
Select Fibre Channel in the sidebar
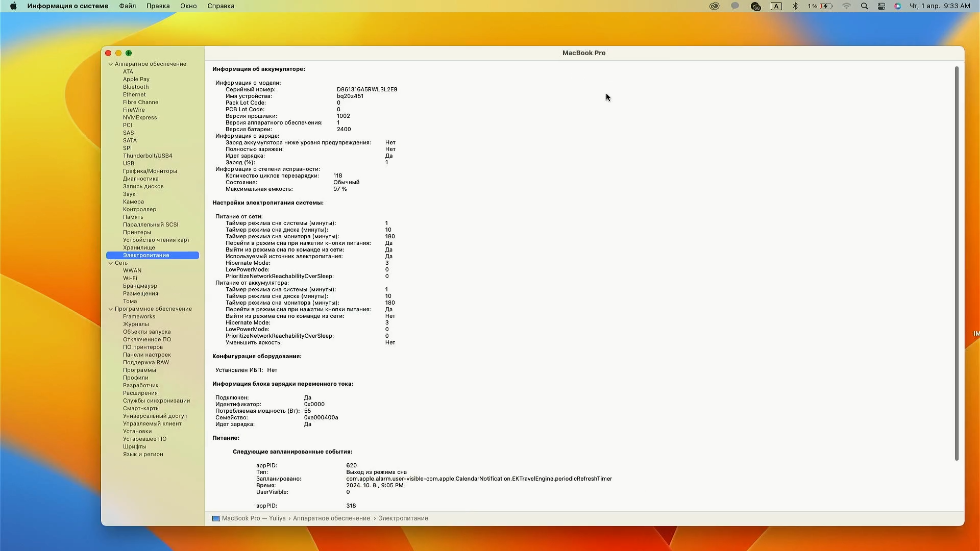coord(141,102)
